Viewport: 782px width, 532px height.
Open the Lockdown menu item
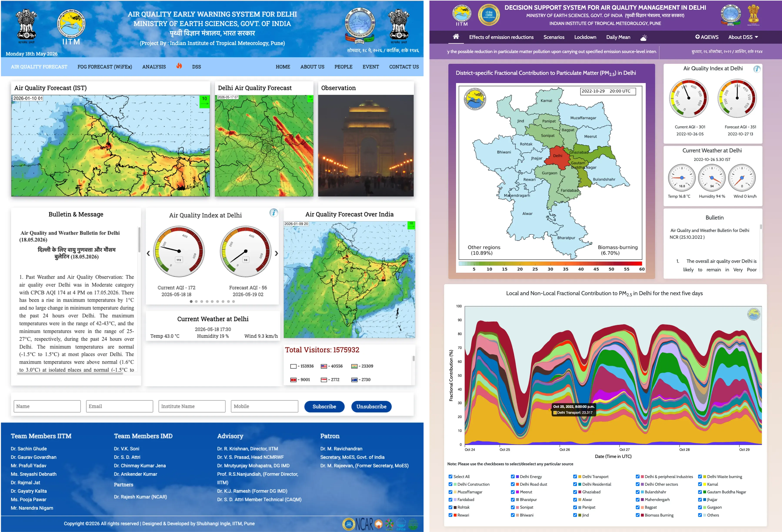point(585,37)
